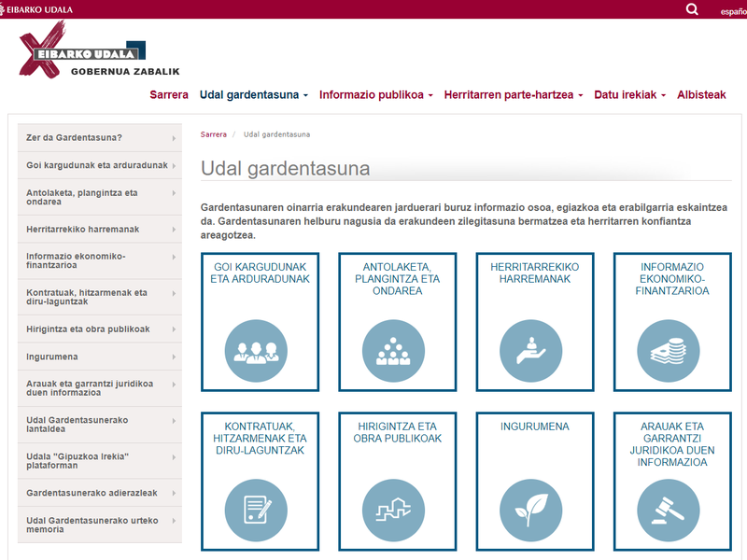Click INFORMAZIO EKONOMIKO-FINANTZARIOA card title
The width and height of the screenshot is (747, 560).
(672, 279)
